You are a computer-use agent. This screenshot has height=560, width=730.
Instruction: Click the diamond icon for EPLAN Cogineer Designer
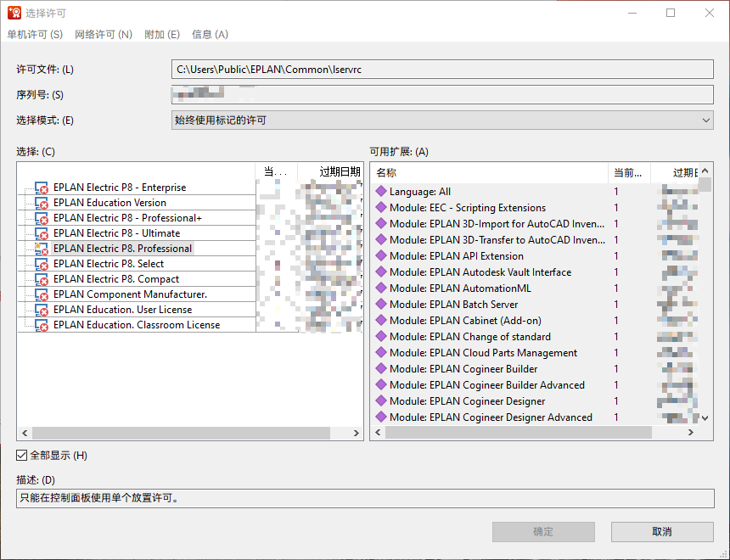point(381,400)
